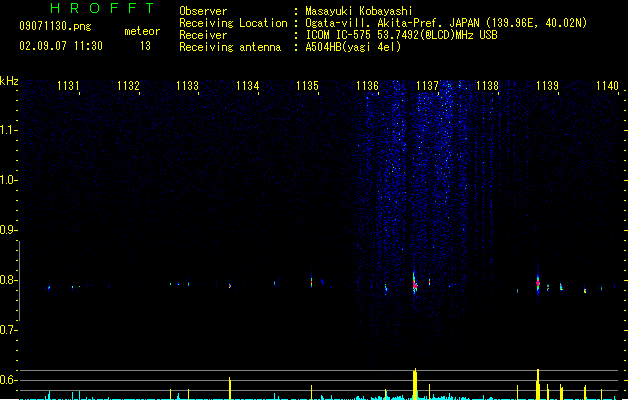
Task: Select the Ogata-vill. Akita-Pref. JAPAN location text
Action: (446, 23)
